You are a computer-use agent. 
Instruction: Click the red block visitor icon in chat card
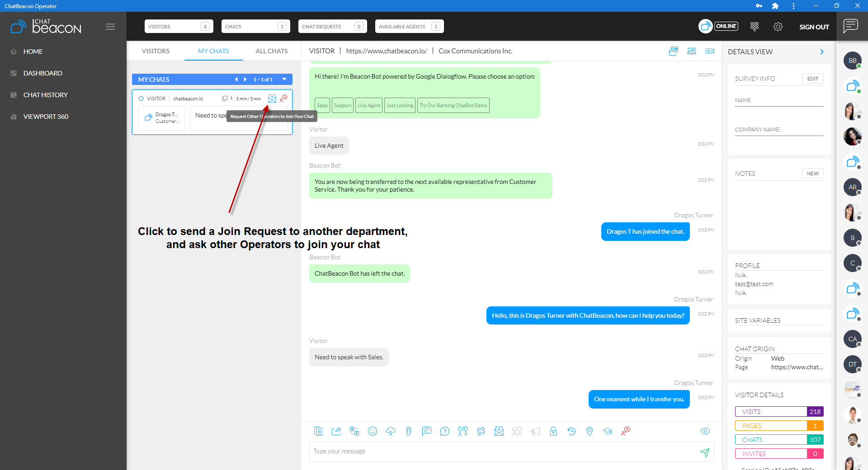[x=283, y=98]
